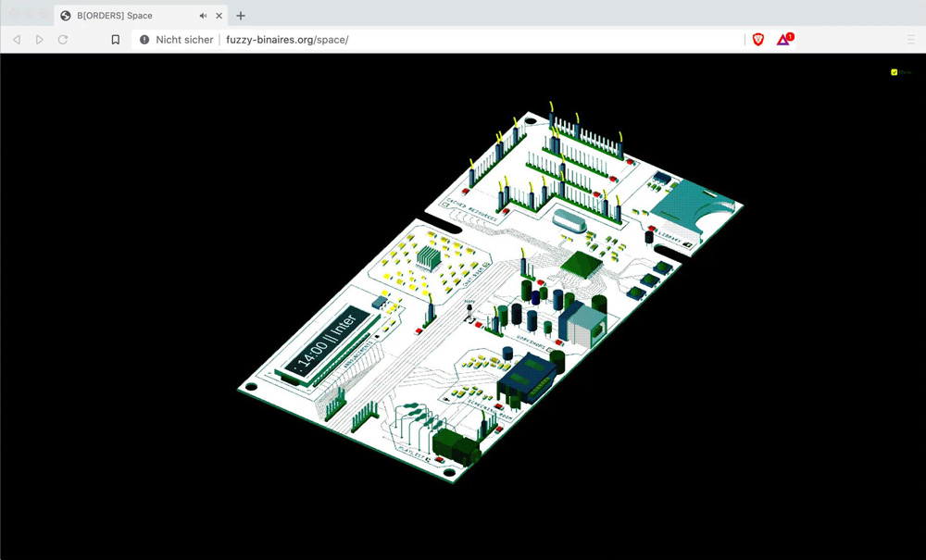Image resolution: width=926 pixels, height=560 pixels.
Task: Click the bookmark icon beside the address bar
Action: (116, 39)
